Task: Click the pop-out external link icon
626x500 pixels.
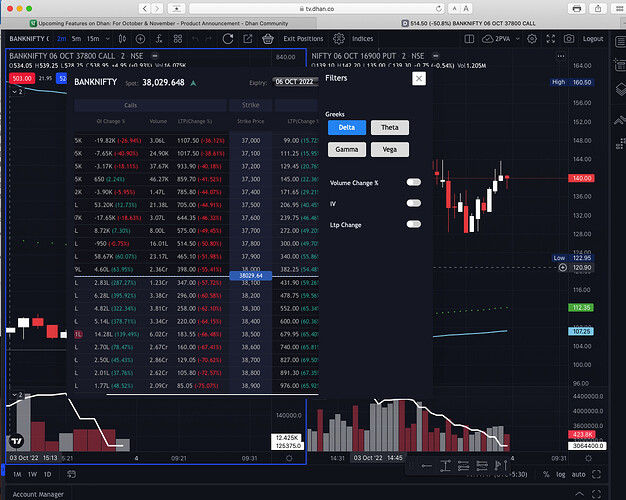Action: tap(248, 39)
